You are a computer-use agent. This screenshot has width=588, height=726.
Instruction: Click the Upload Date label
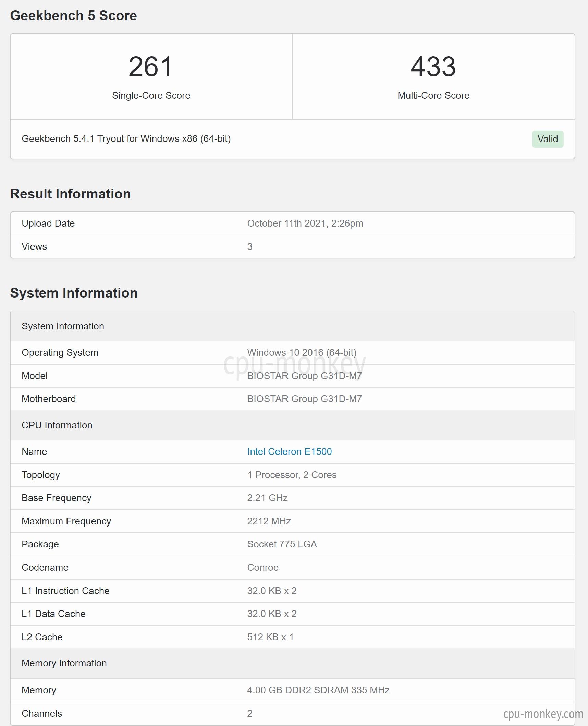48,223
